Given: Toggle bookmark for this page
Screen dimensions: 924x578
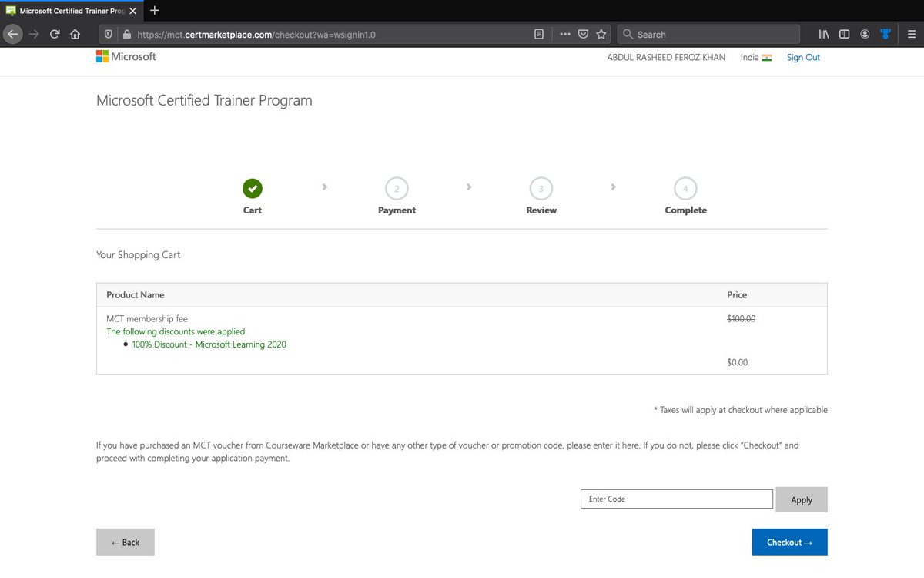Looking at the screenshot, I should [x=601, y=34].
